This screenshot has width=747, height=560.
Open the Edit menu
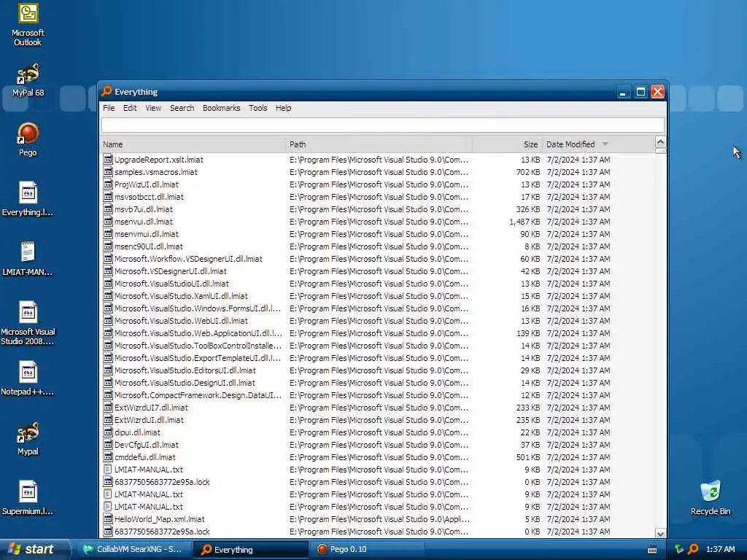point(130,108)
